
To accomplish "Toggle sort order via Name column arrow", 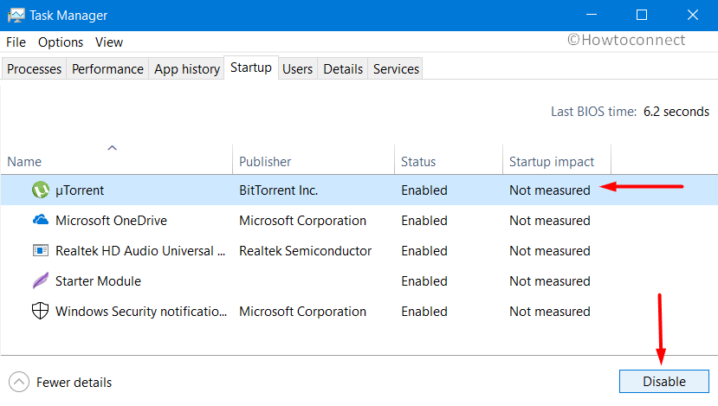I will [112, 148].
